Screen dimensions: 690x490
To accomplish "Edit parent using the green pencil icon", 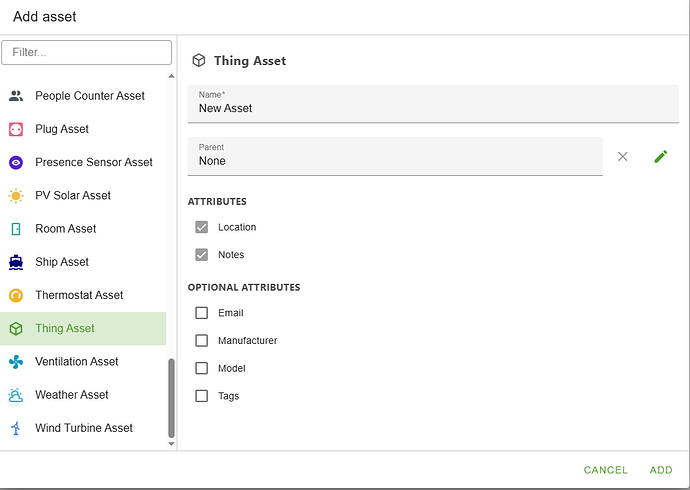I will [661, 157].
